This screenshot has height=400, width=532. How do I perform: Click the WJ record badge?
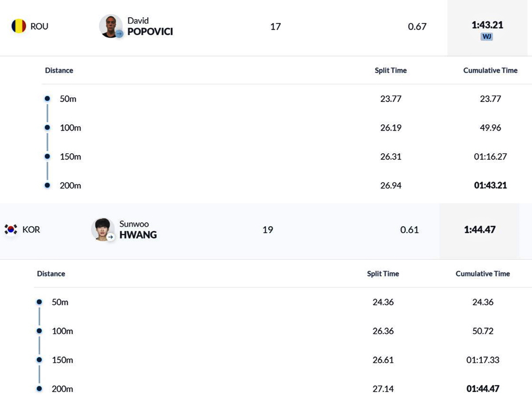coord(487,37)
